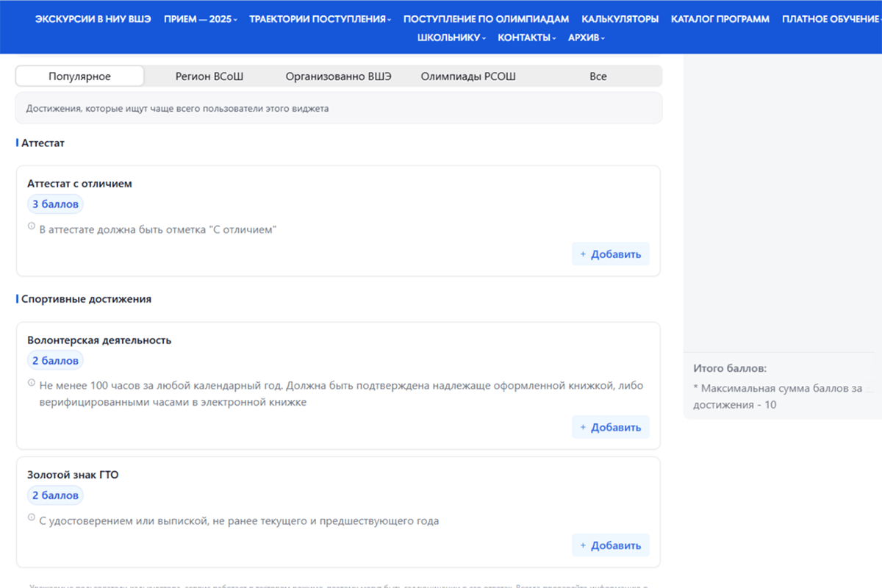The width and height of the screenshot is (882, 588).
Task: Expand the ПРИЕМ — 2025 dropdown menu
Action: pyautogui.click(x=201, y=19)
